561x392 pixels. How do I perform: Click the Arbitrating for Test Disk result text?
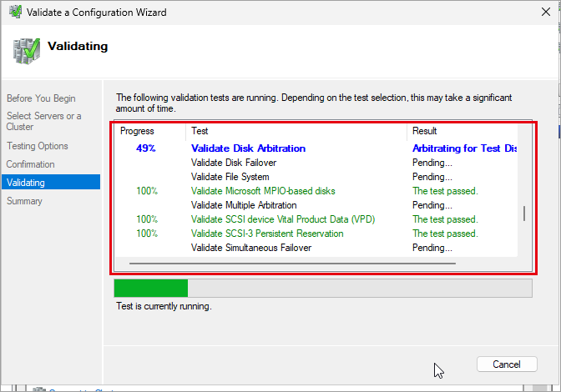[464, 148]
